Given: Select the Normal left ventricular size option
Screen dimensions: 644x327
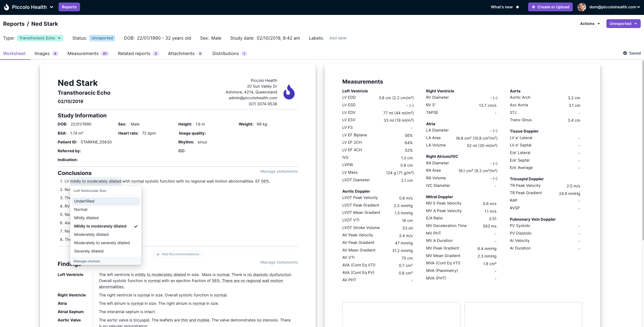Looking at the screenshot, I should [x=81, y=209].
